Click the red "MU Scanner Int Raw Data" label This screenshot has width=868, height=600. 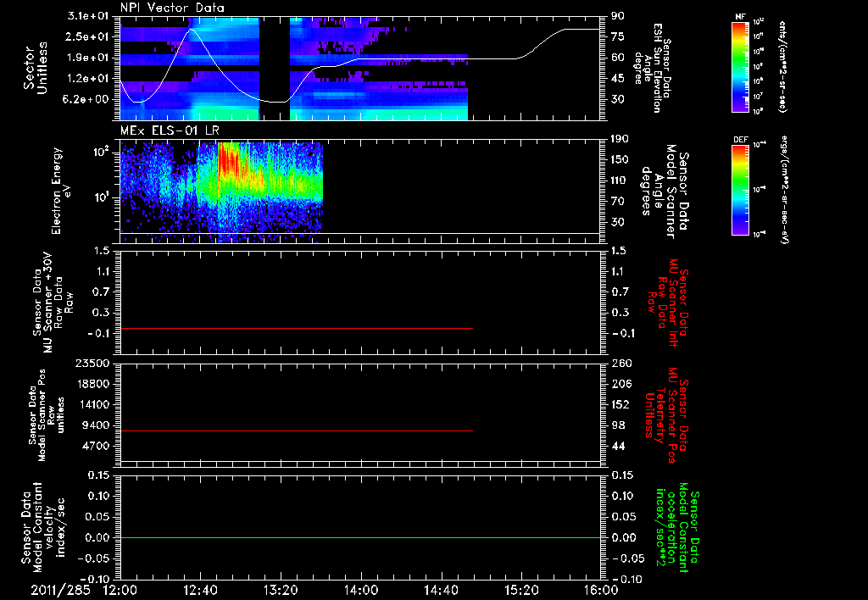point(668,303)
